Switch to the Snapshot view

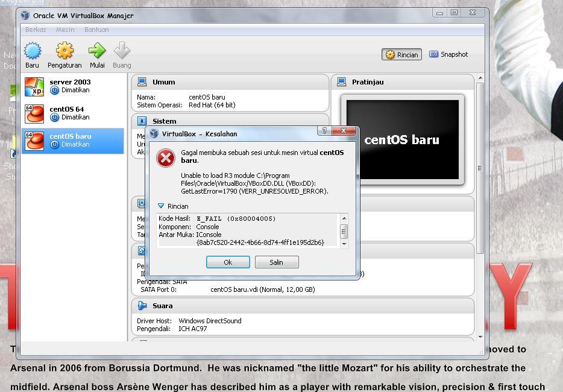coord(449,54)
